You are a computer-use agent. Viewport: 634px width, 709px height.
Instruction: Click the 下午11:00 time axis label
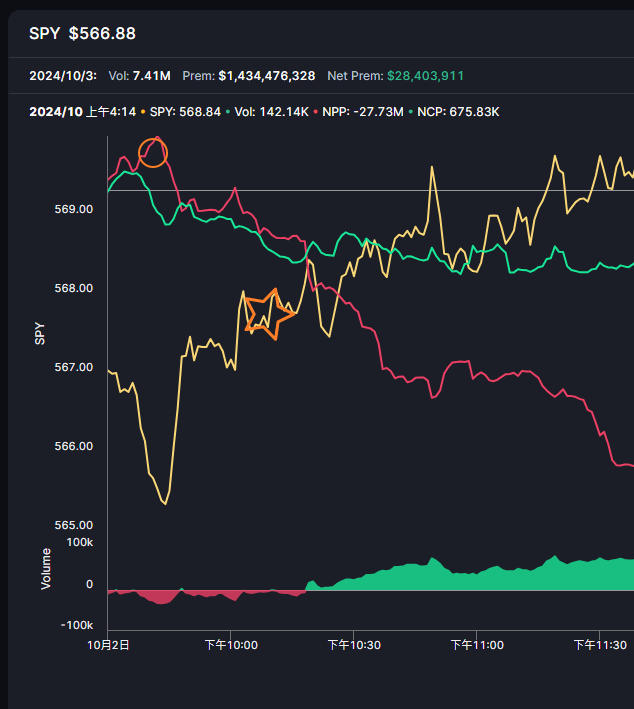477,645
